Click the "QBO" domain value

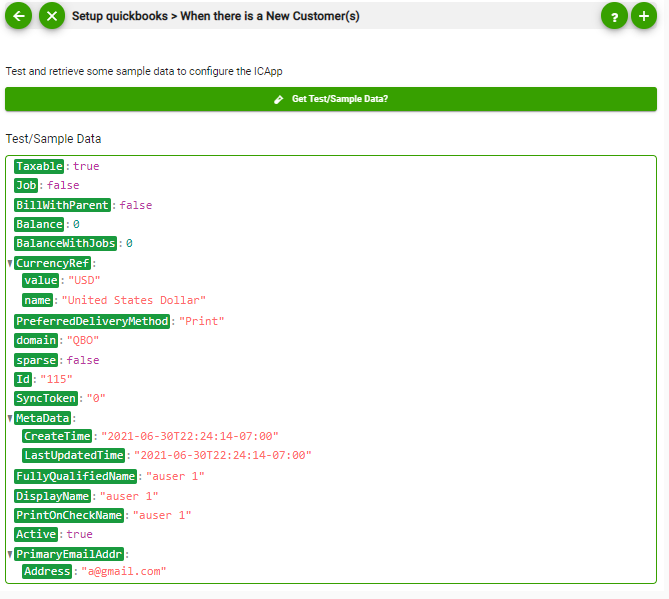coord(83,340)
